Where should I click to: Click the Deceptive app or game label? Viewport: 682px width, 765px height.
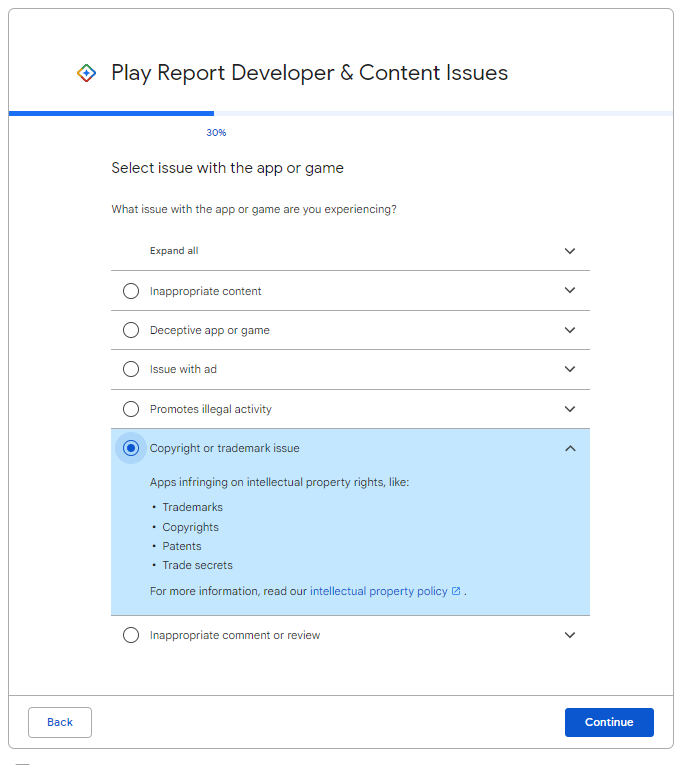(210, 330)
